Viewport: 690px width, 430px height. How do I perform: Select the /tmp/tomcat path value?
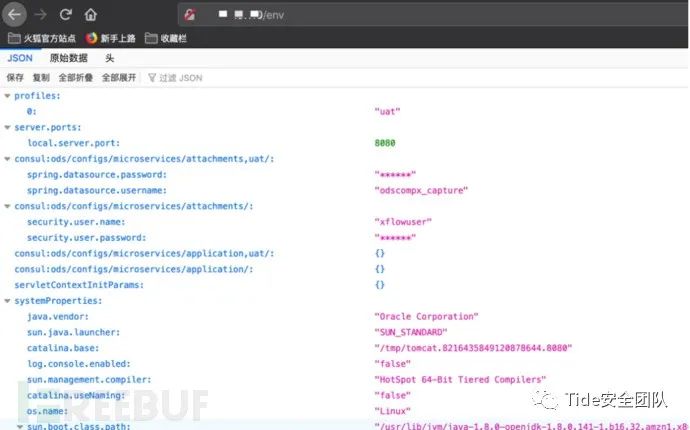(x=473, y=348)
